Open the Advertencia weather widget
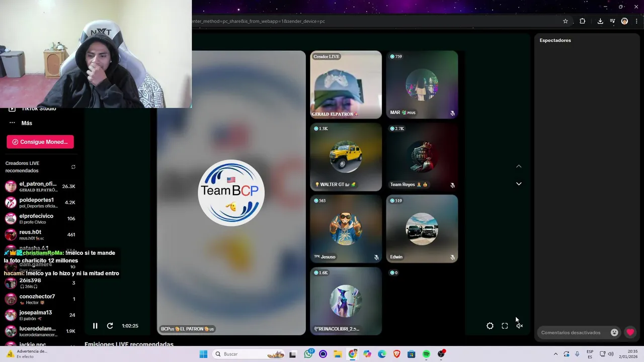 click(x=26, y=354)
